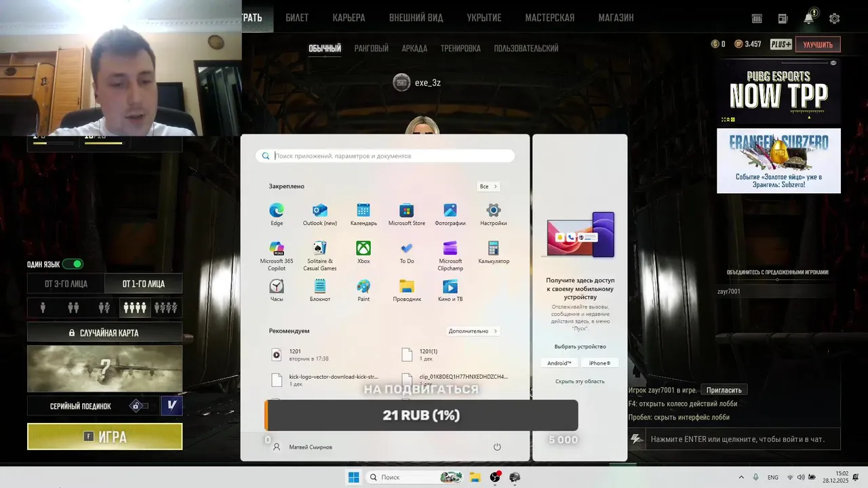Image resolution: width=868 pixels, height=488 pixels.
Task: Select ОТ 3-ГО ЛИЦА perspective
Action: pyautogui.click(x=66, y=283)
